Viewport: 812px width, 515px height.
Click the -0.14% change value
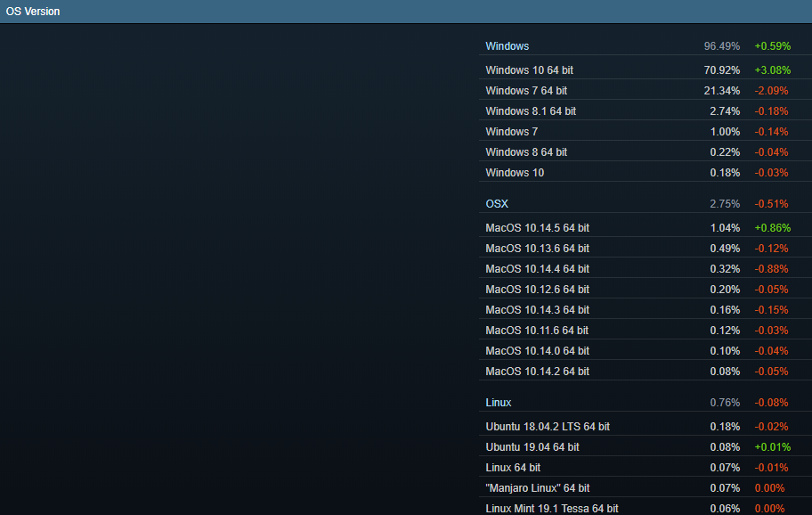(771, 132)
